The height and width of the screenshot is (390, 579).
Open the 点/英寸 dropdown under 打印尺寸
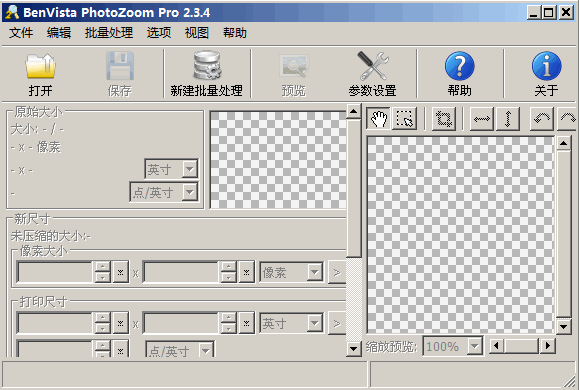pyautogui.click(x=206, y=349)
